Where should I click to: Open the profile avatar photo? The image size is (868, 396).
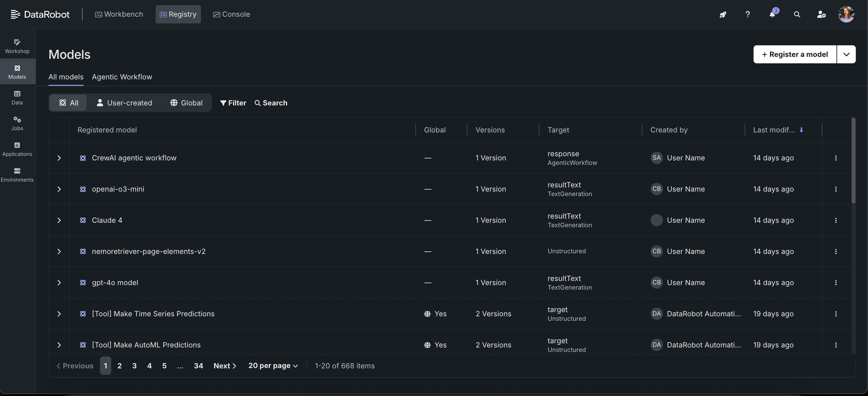coord(846,14)
